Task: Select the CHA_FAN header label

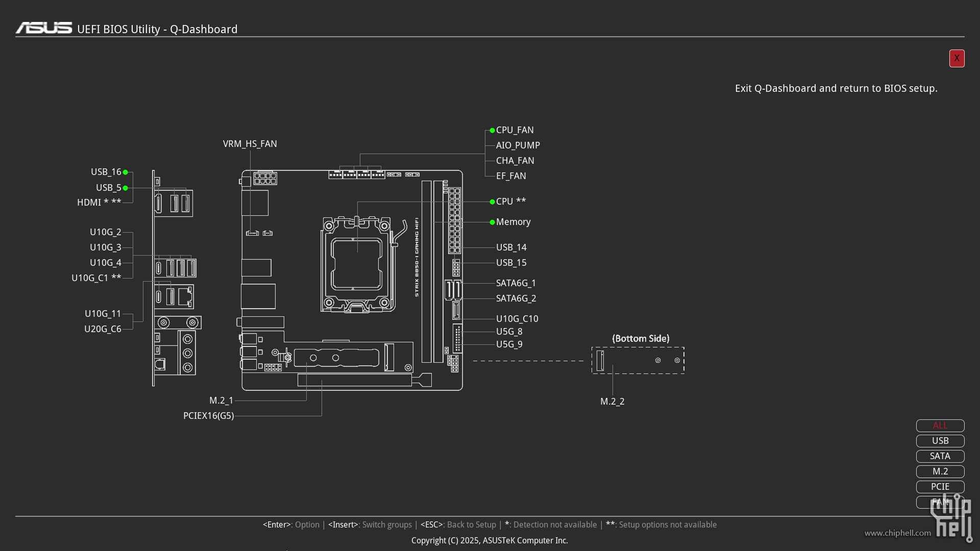Action: pos(515,161)
